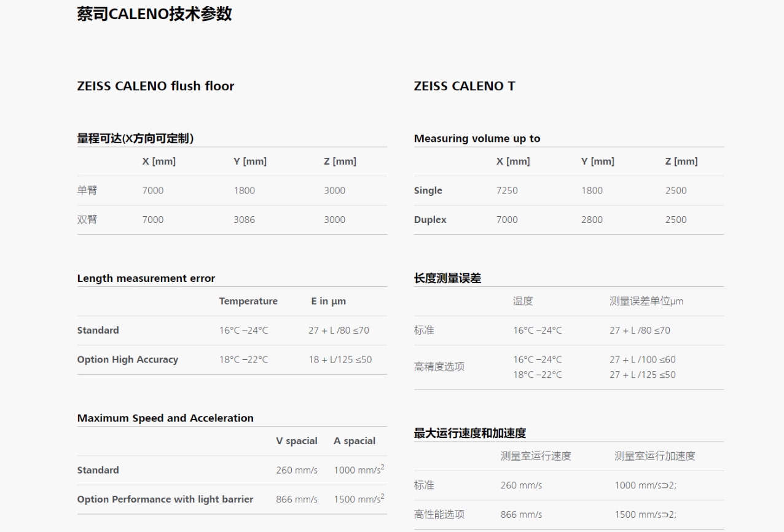Image resolution: width=784 pixels, height=532 pixels.
Task: Click the "V spacial" column header
Action: point(297,441)
